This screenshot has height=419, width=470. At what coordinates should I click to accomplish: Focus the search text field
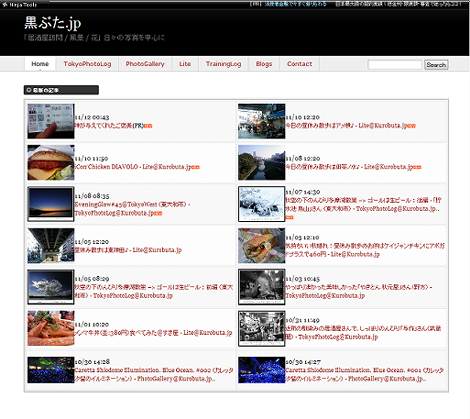coord(395,65)
